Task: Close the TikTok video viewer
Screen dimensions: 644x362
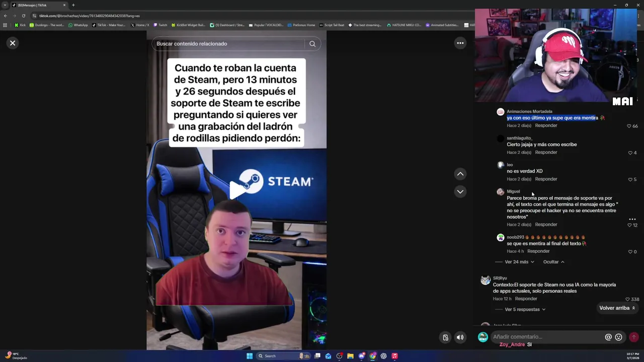Action: [13, 43]
